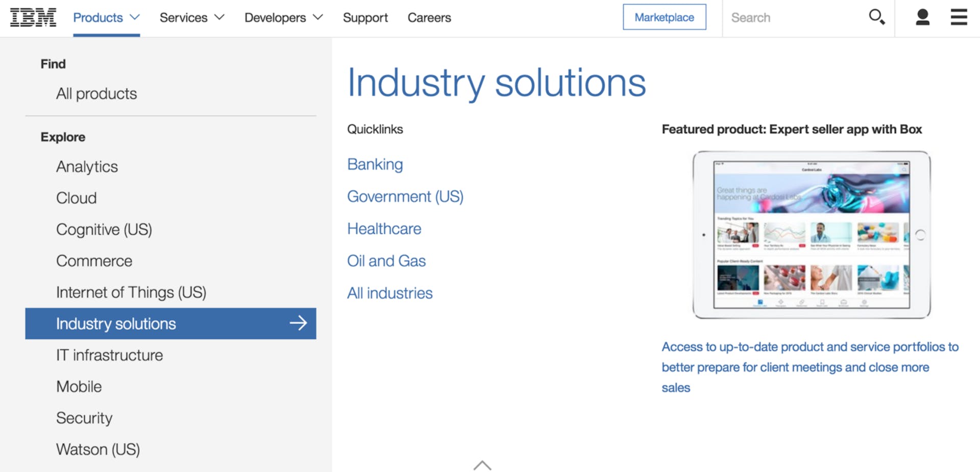Click the arrow on Industry solutions
This screenshot has width=980, height=472.
coord(298,323)
